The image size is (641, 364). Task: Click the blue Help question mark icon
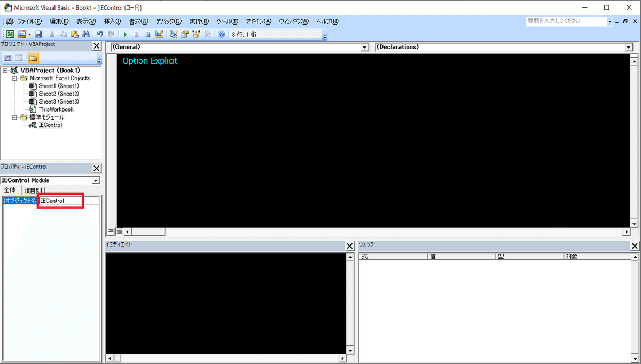pyautogui.click(x=221, y=34)
